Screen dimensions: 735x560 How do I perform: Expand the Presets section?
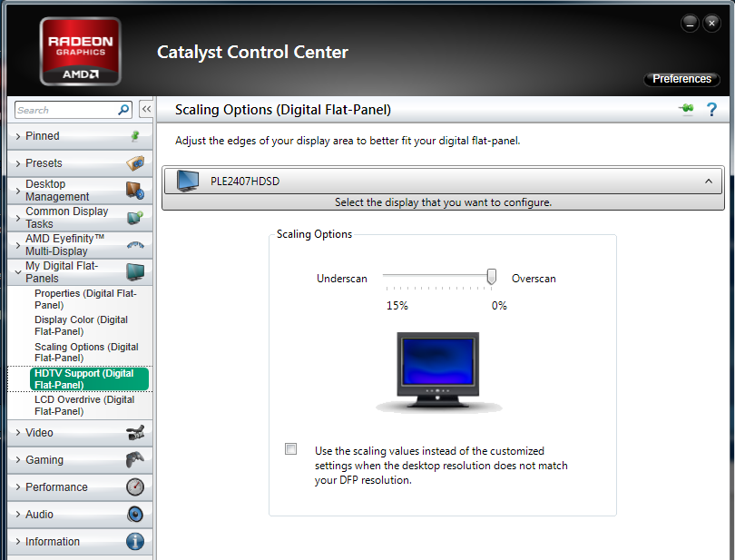tap(64, 163)
